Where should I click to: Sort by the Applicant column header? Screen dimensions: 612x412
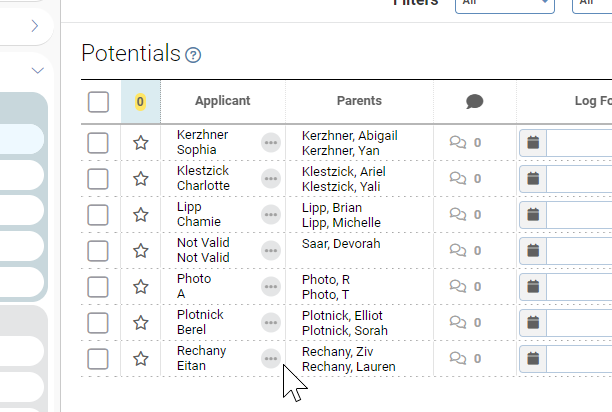tap(222, 101)
